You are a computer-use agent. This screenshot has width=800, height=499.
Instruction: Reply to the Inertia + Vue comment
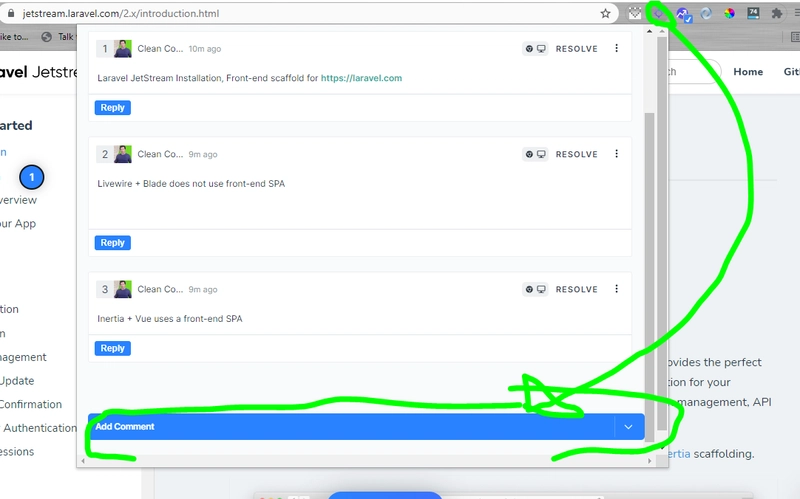tap(113, 348)
